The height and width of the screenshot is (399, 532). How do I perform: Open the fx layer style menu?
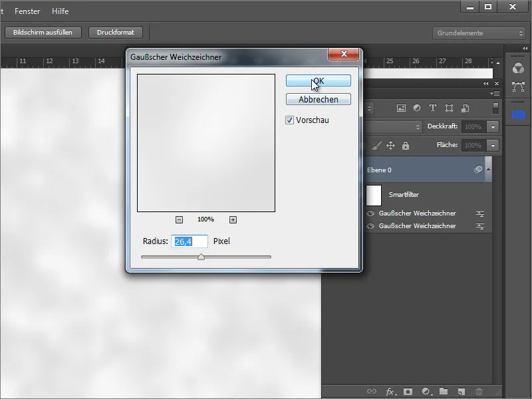coord(390,392)
